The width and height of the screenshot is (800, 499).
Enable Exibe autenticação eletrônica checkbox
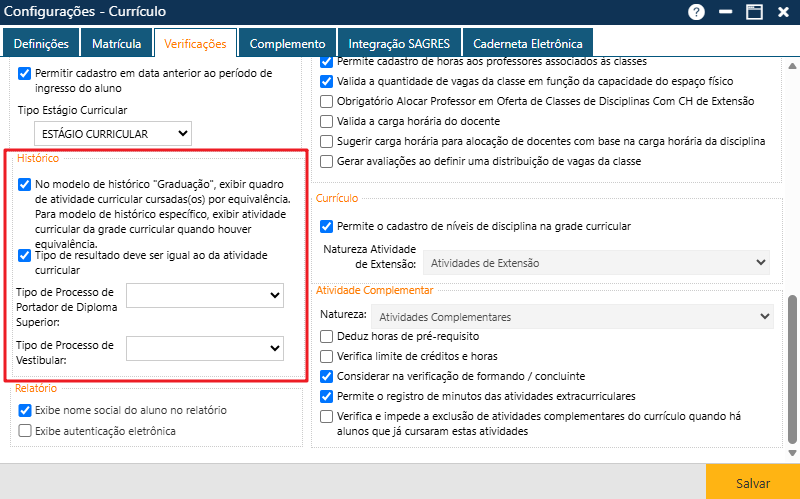[x=24, y=431]
